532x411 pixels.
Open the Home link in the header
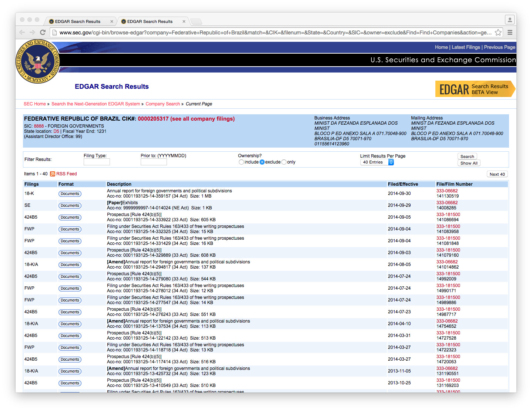coord(441,47)
